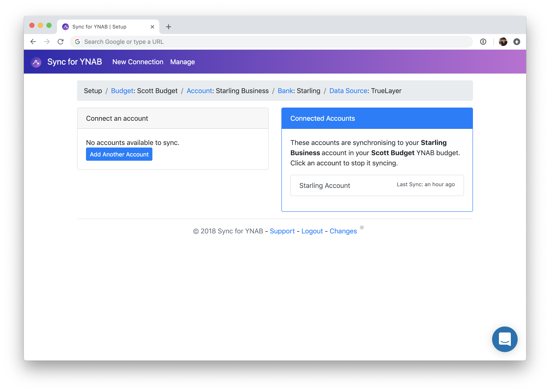Image resolution: width=550 pixels, height=392 pixels.
Task: Open the Chrome profile avatar
Action: click(503, 42)
